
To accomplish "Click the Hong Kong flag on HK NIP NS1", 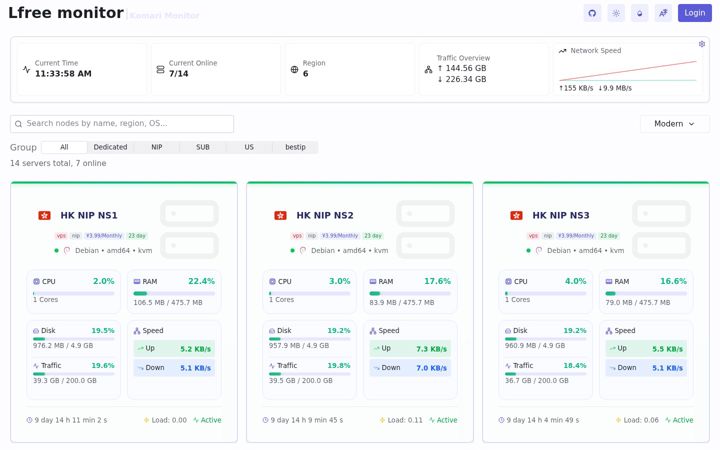I will tap(45, 215).
